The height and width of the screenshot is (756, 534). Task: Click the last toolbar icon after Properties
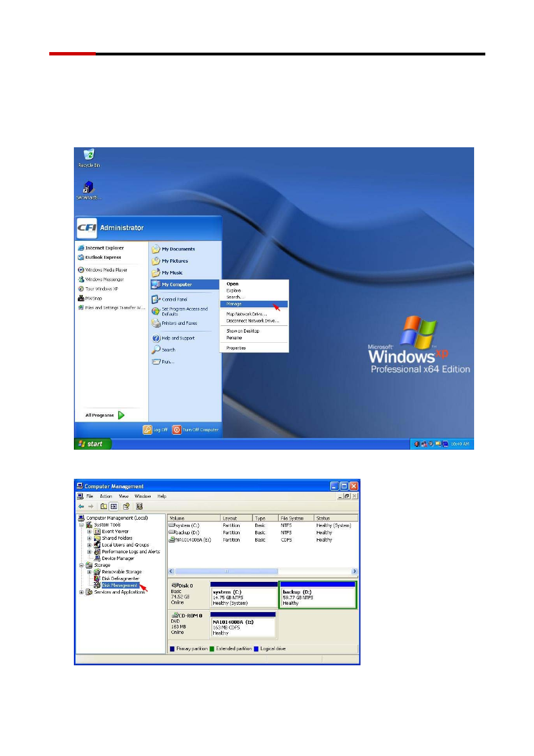[139, 506]
